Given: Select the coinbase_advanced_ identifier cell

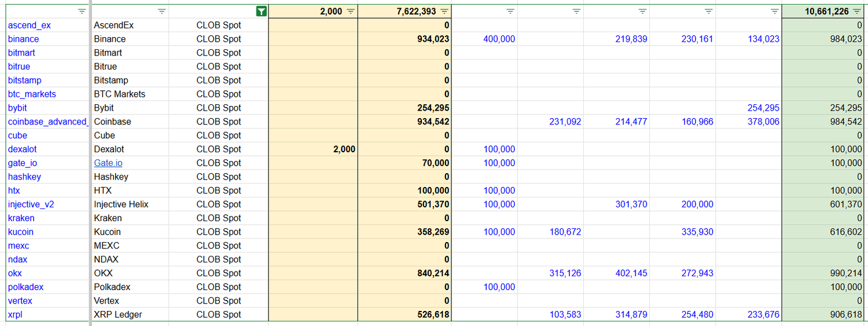Looking at the screenshot, I should pyautogui.click(x=47, y=122).
